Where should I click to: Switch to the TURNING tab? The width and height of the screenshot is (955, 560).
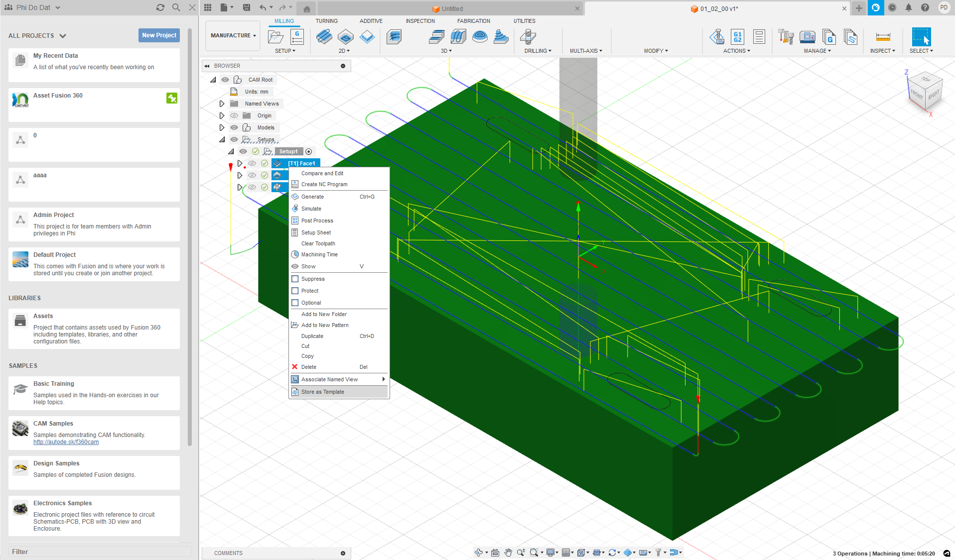pos(326,21)
